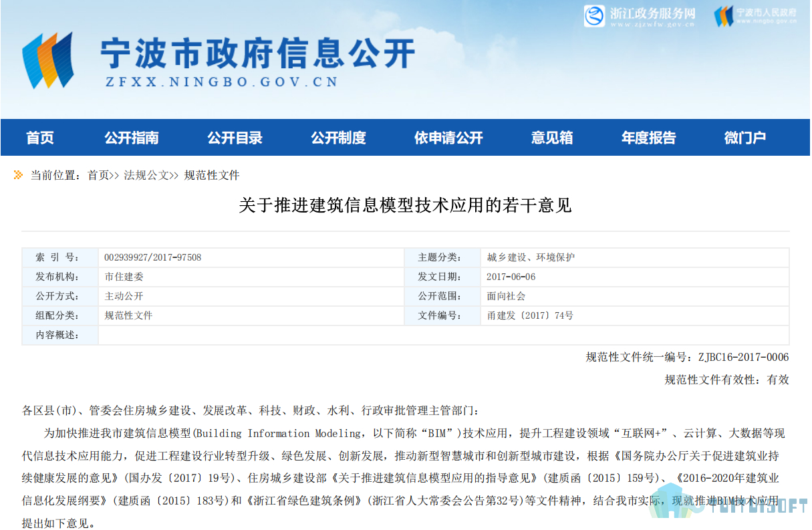Click the unified number ZJBC16-2017-0006 line

click(687, 358)
